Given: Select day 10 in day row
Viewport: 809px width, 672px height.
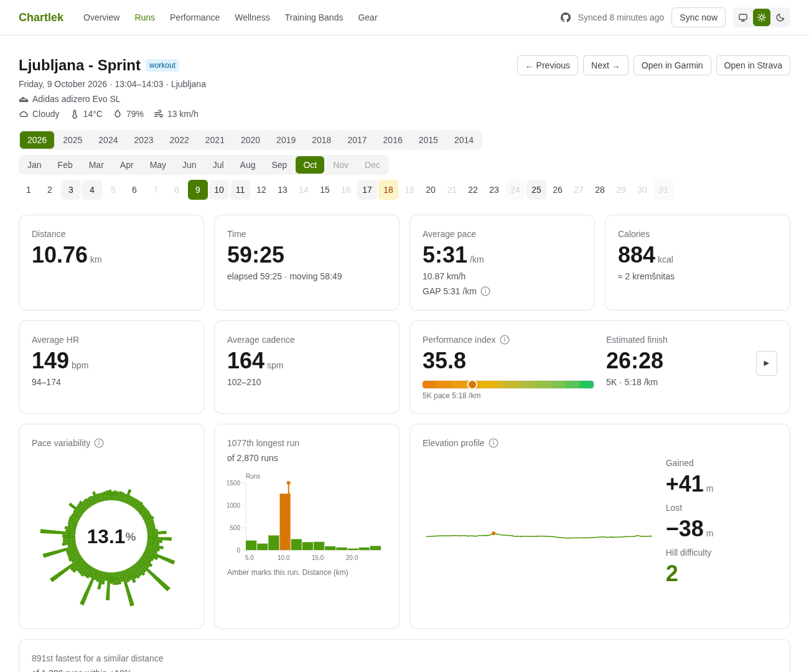Looking at the screenshot, I should 219,190.
